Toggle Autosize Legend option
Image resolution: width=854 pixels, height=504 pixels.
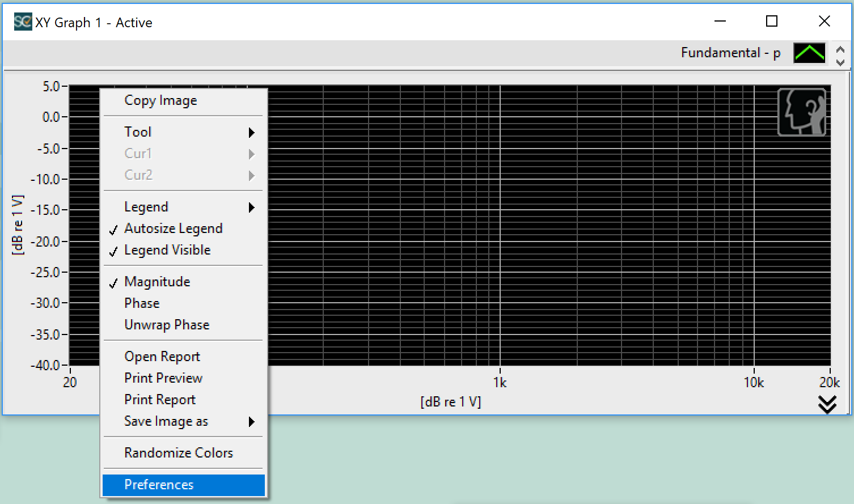[184, 229]
